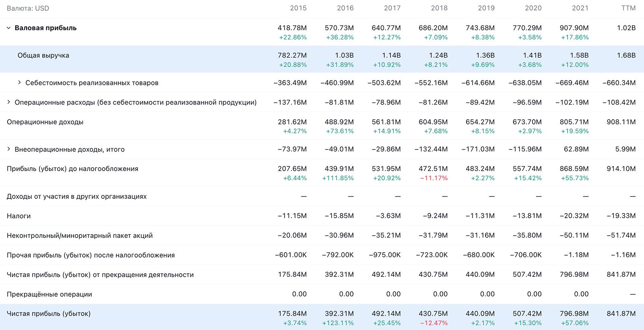Click the TTM column header
This screenshot has width=644, height=330.
628,8
